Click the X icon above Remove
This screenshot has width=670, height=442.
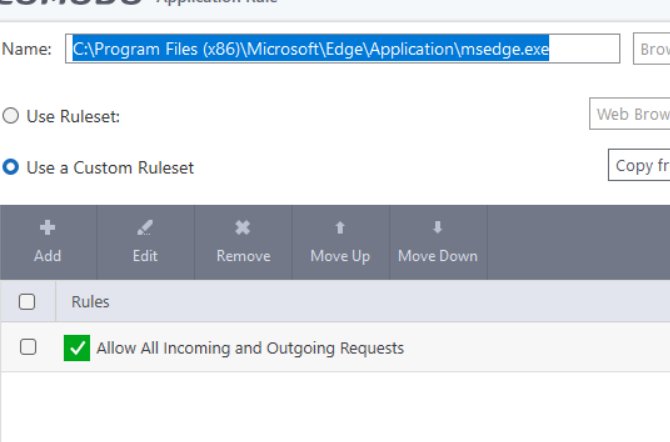pos(243,227)
